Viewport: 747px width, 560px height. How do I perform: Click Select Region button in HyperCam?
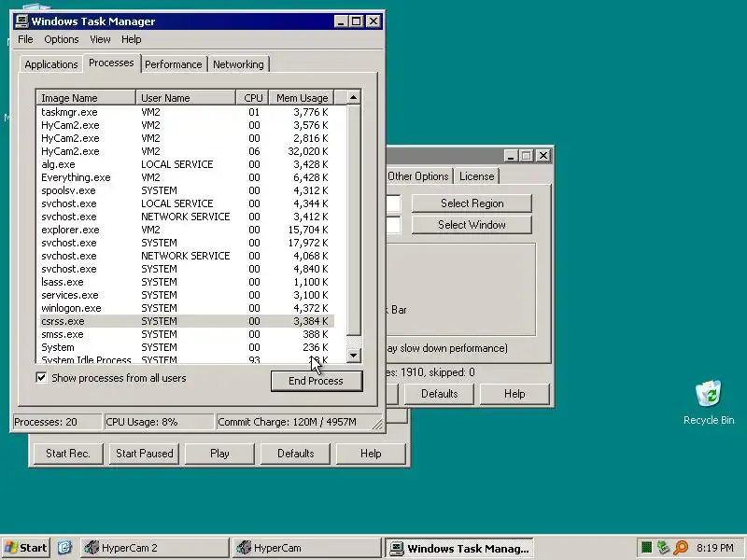tap(472, 203)
